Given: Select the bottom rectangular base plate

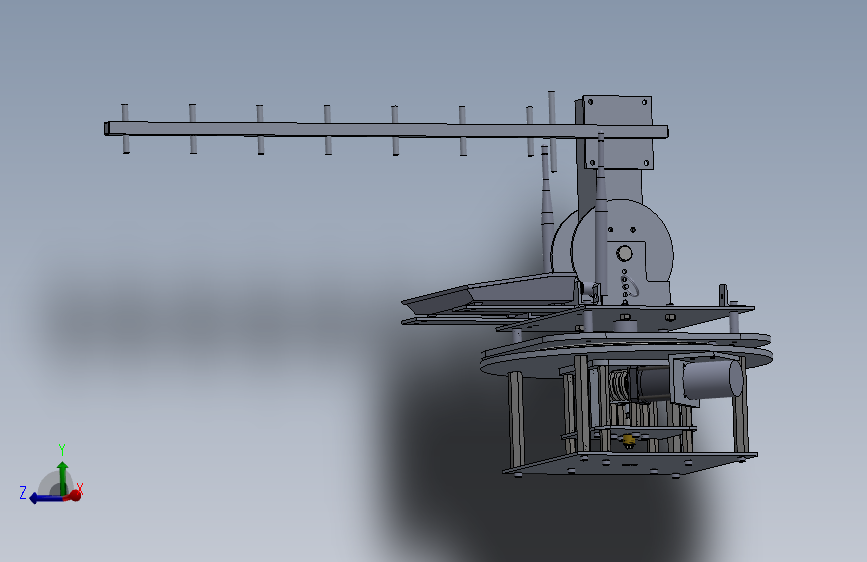Looking at the screenshot, I should tap(629, 464).
